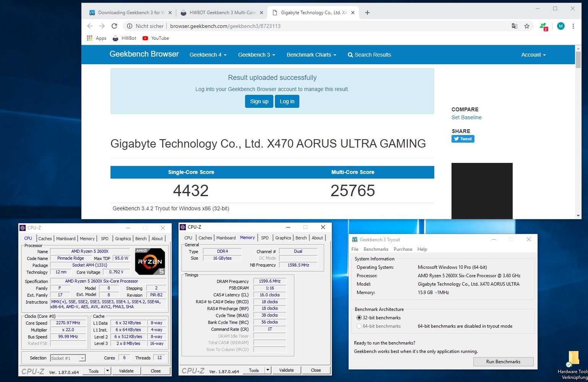Image resolution: width=588 pixels, height=382 pixels.
Task: Switch to the HWBOT Geekbench 3 Multi-Core tab
Action: [222, 13]
